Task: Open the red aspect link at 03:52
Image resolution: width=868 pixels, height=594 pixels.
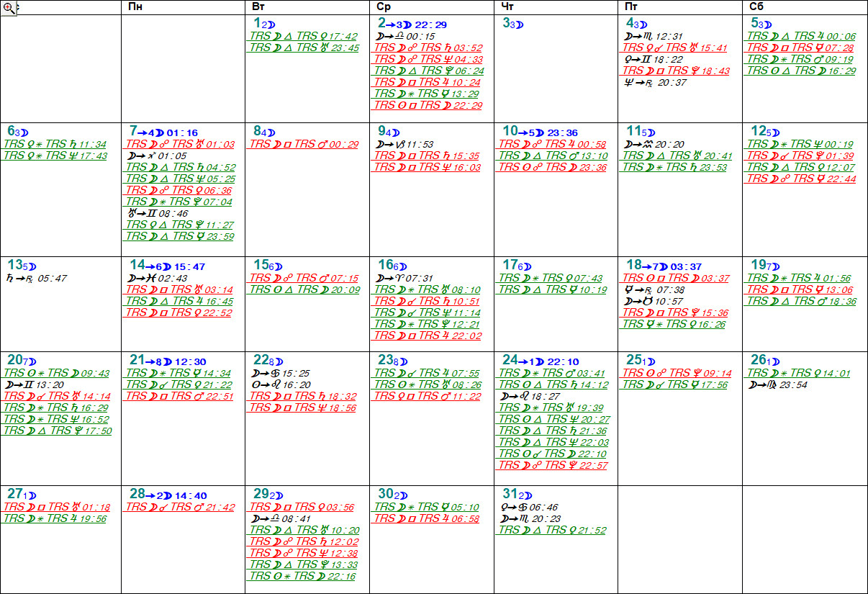Action: (429, 48)
